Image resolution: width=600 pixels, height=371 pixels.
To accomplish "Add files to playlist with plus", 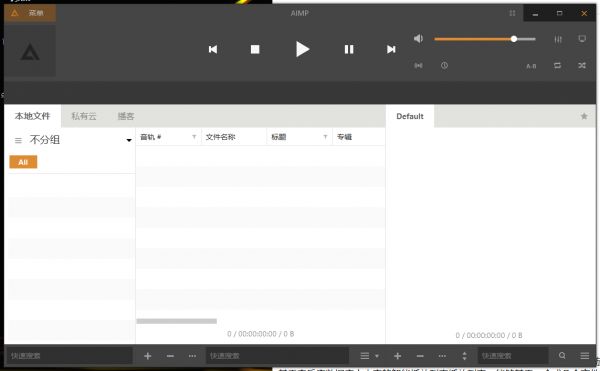I will (398, 356).
